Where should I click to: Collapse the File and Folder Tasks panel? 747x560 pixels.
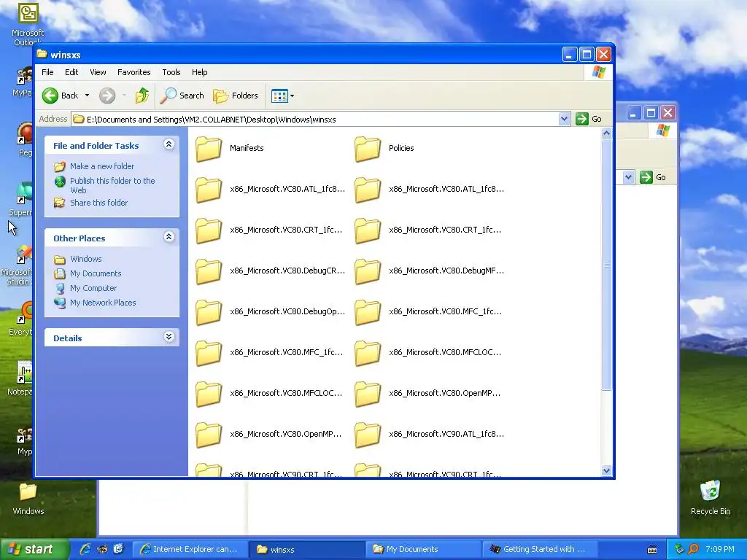169,144
